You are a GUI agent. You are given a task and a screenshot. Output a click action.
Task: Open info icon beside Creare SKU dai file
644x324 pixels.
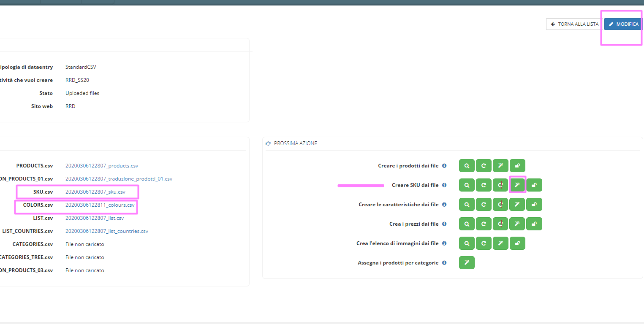(444, 185)
